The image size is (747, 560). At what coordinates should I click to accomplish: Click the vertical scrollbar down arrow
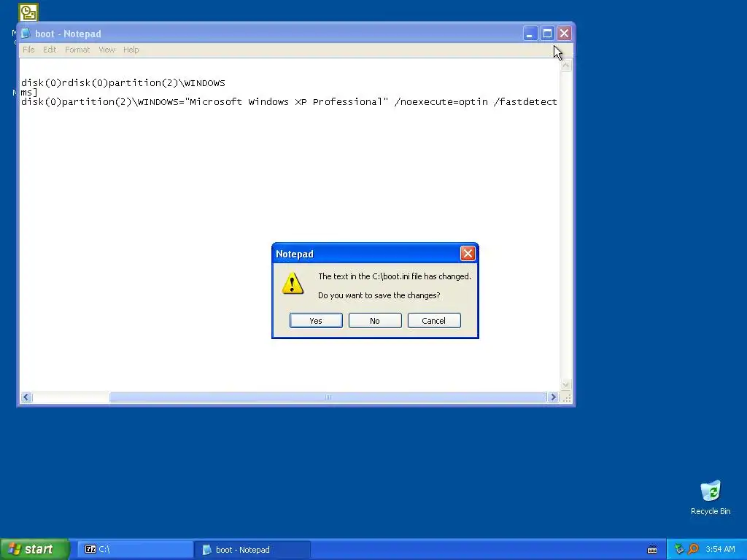click(565, 385)
